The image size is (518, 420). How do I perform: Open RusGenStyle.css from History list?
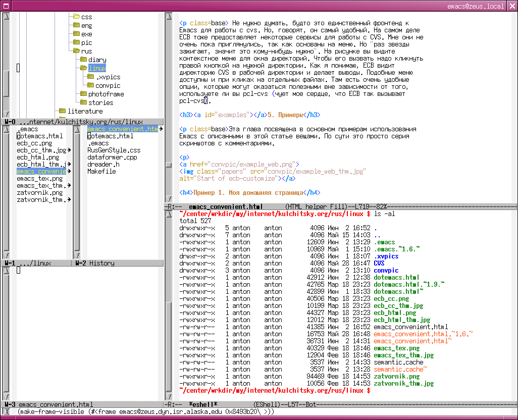pos(114,150)
